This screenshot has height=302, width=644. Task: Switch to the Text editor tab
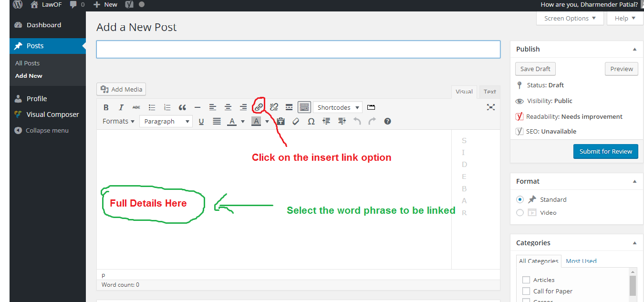coord(489,92)
